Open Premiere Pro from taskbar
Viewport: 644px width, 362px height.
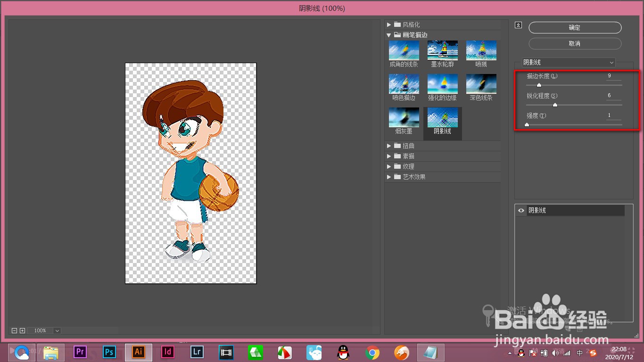[80, 352]
